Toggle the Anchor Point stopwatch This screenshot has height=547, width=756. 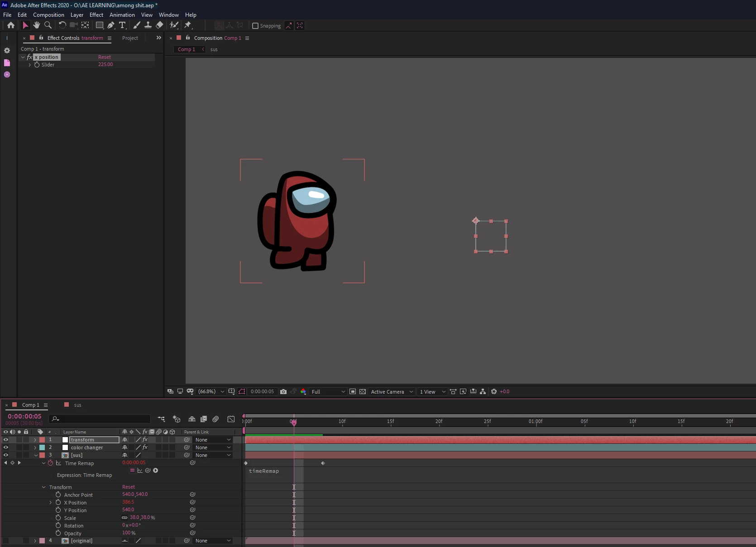(x=58, y=495)
